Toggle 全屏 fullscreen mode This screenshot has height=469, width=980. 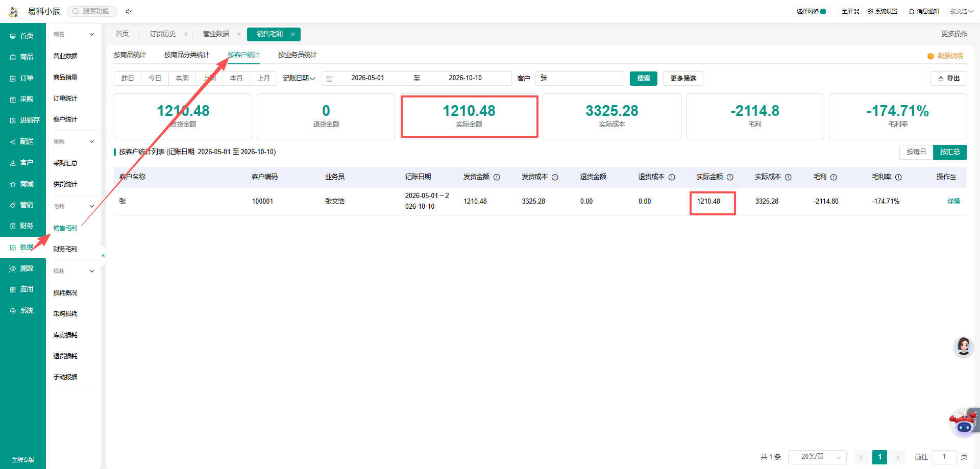click(850, 11)
